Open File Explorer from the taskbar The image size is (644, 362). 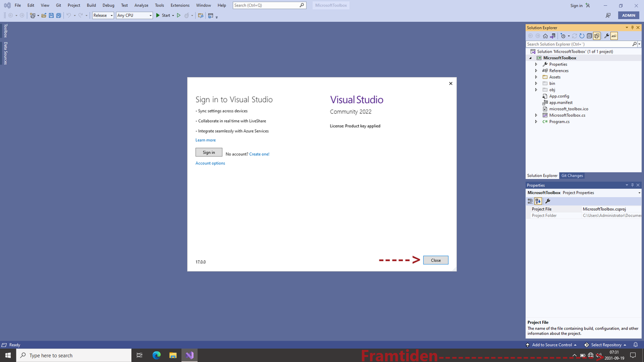[173, 355]
